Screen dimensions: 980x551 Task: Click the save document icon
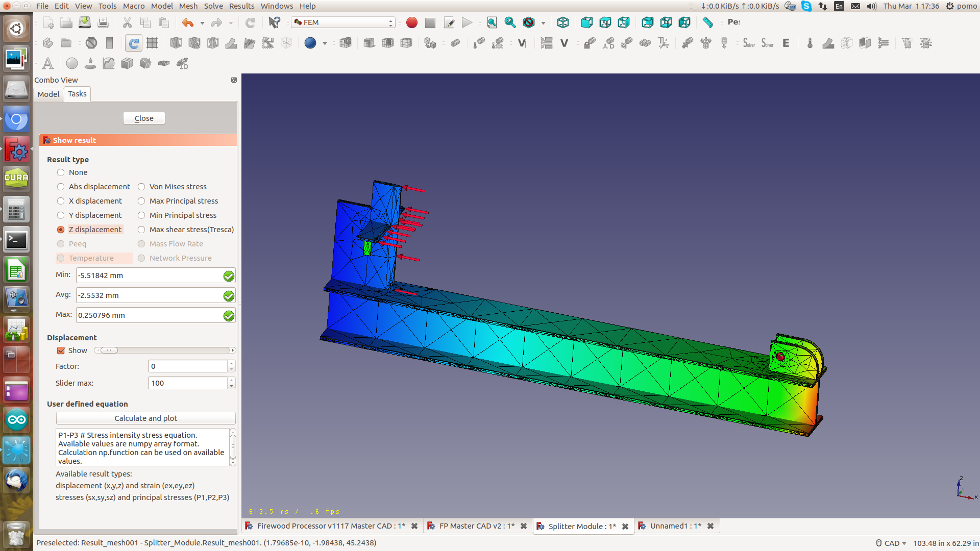pyautogui.click(x=85, y=22)
